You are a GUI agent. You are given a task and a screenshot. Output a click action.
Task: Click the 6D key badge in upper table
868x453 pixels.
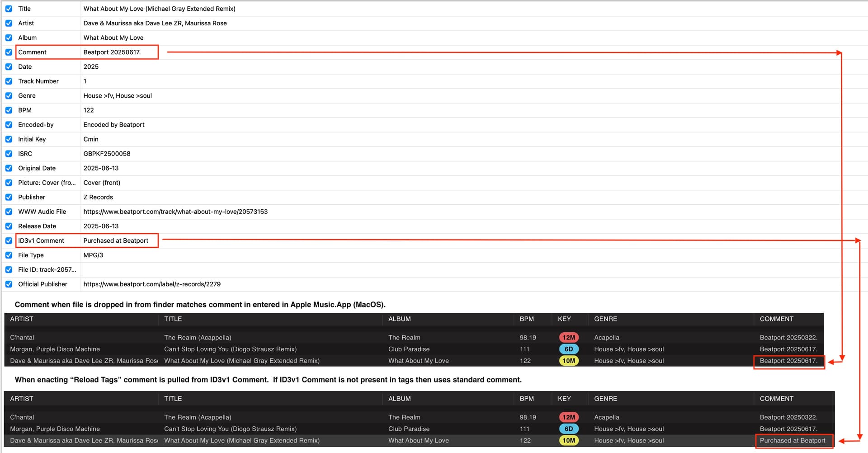[569, 349]
